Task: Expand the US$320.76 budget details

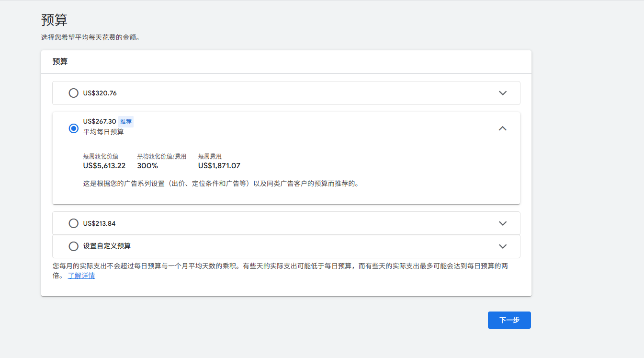Action: coord(502,93)
